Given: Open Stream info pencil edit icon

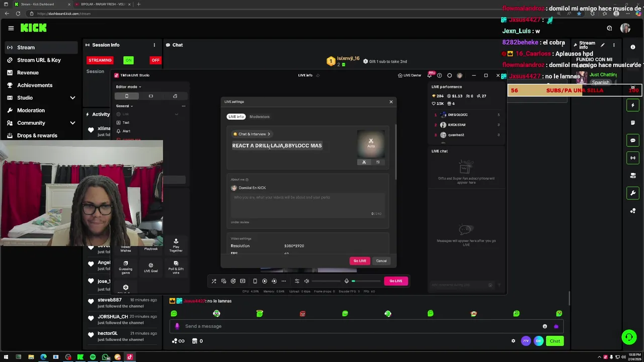Looking at the screenshot, I should click(603, 45).
